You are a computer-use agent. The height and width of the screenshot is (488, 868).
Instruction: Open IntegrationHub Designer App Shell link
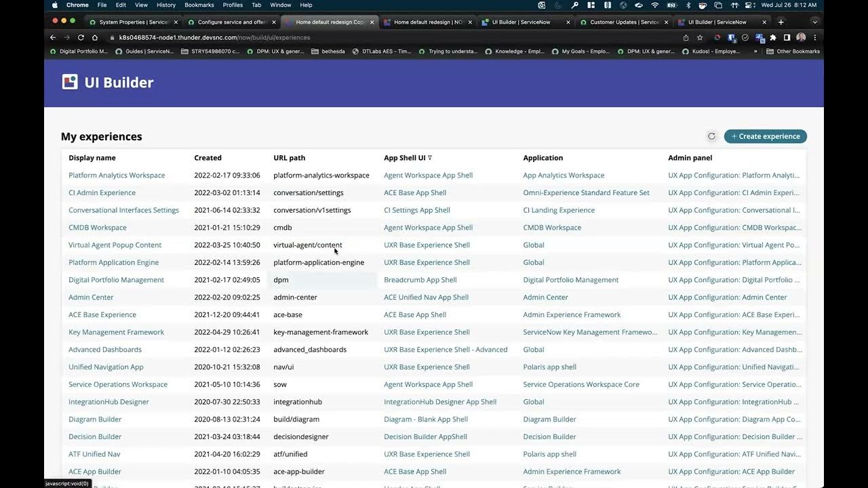click(440, 402)
